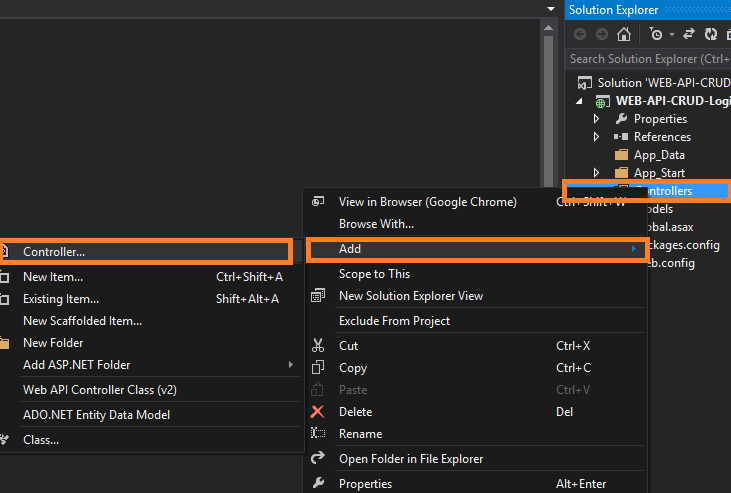
Task: Click the New Solution Explorer View icon
Action: 318,296
